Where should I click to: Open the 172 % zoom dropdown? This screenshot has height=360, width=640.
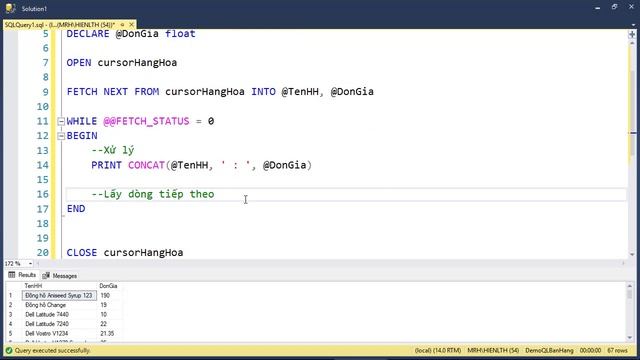30,264
